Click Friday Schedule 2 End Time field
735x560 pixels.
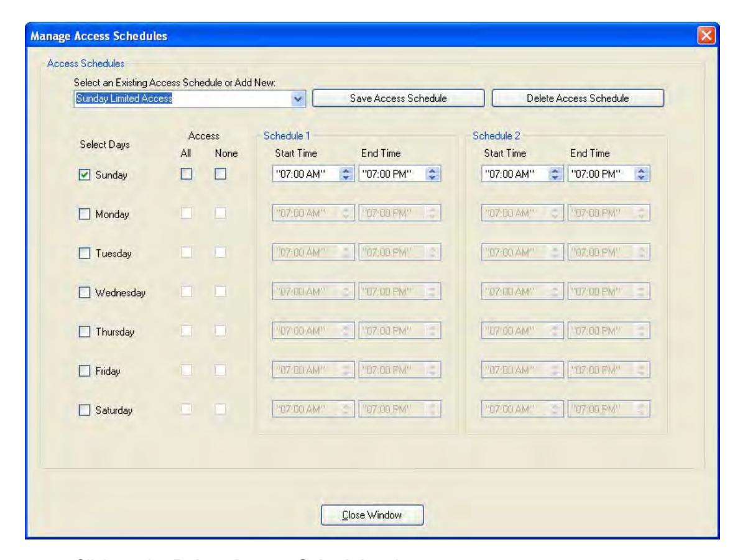[608, 370]
